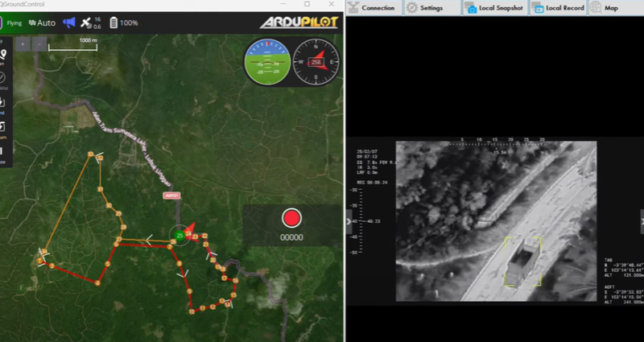Select green waypoint 25 on the map
The height and width of the screenshot is (342, 644).
(178, 235)
